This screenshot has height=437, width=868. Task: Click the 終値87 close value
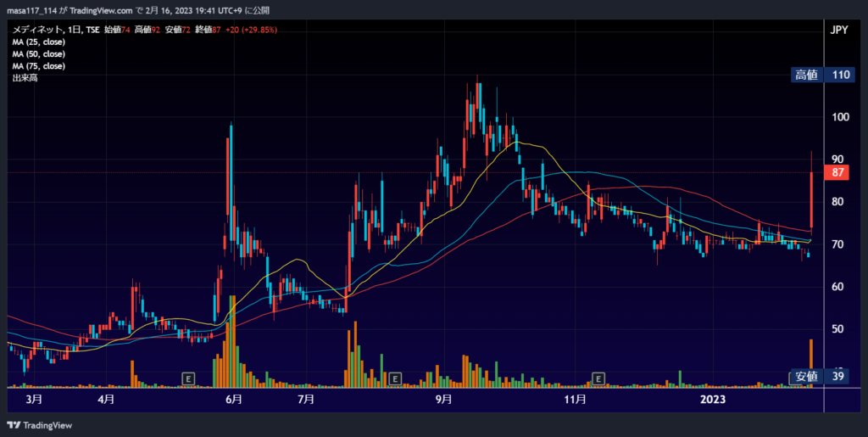(209, 30)
